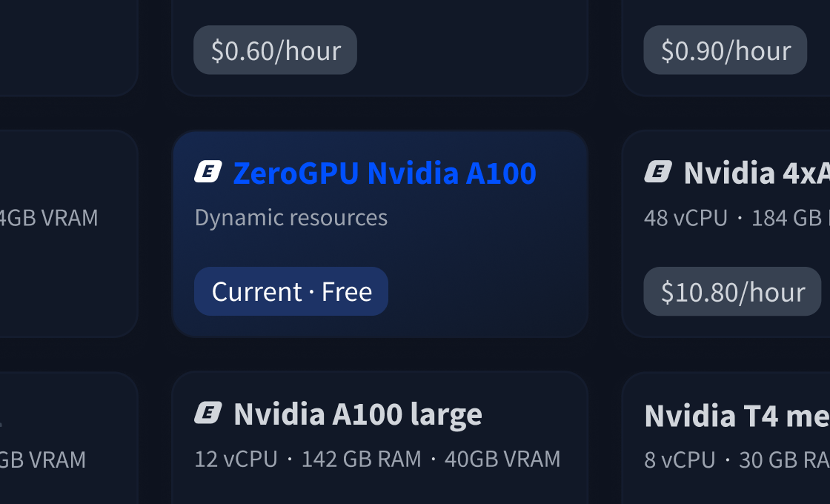Open the ZeroGPU Nvidia A100 title link
The image size is (830, 504).
coord(384,173)
